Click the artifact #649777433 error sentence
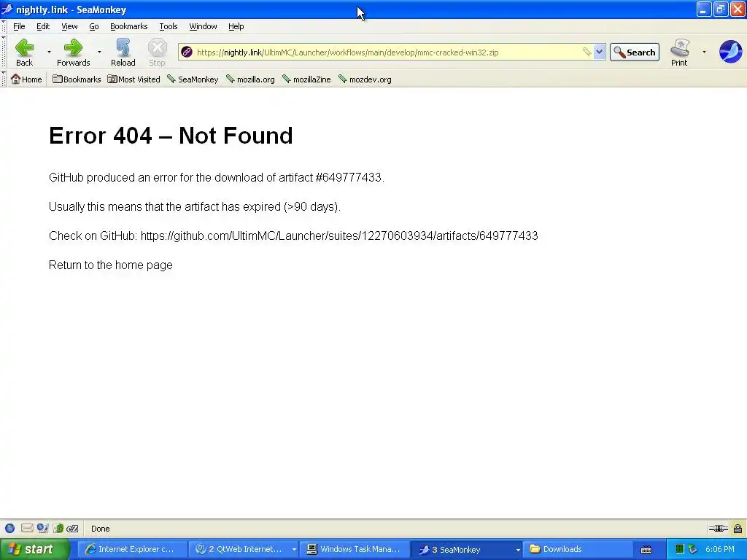Screen dimensions: 747x560 click(216, 178)
